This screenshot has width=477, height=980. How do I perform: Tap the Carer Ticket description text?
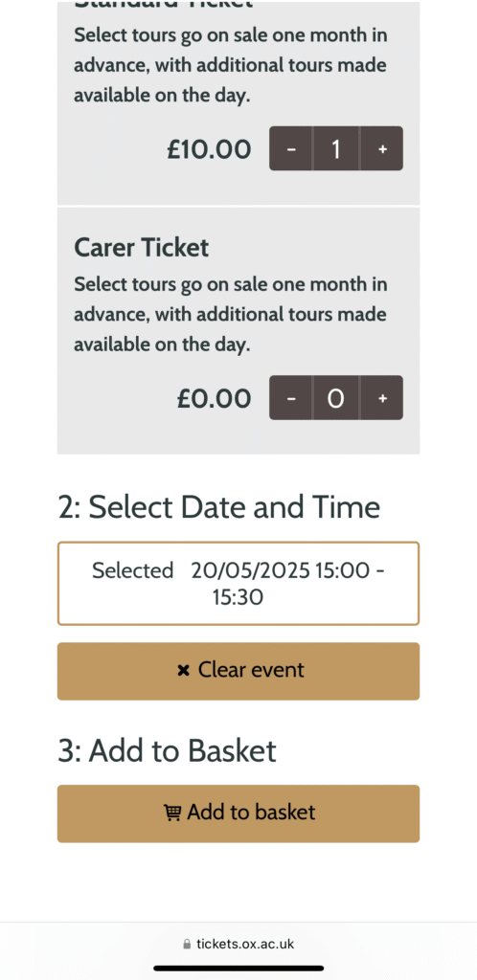click(230, 314)
